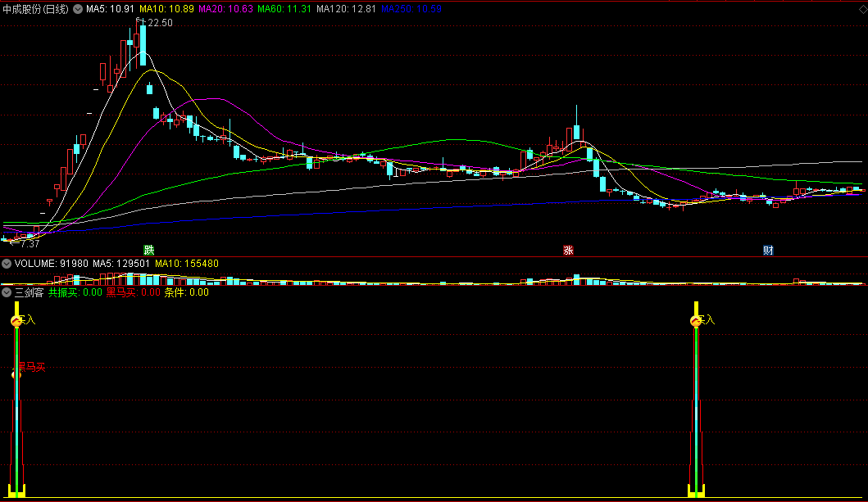Click the 22.50 high price label

[160, 23]
